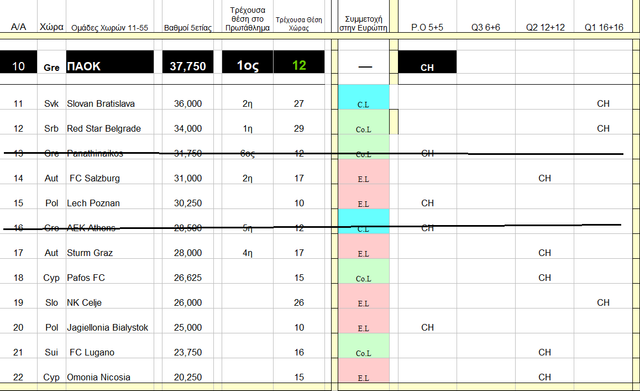This screenshot has width=640, height=391.
Task: Click the 1ος league position cell
Action: 247,62
